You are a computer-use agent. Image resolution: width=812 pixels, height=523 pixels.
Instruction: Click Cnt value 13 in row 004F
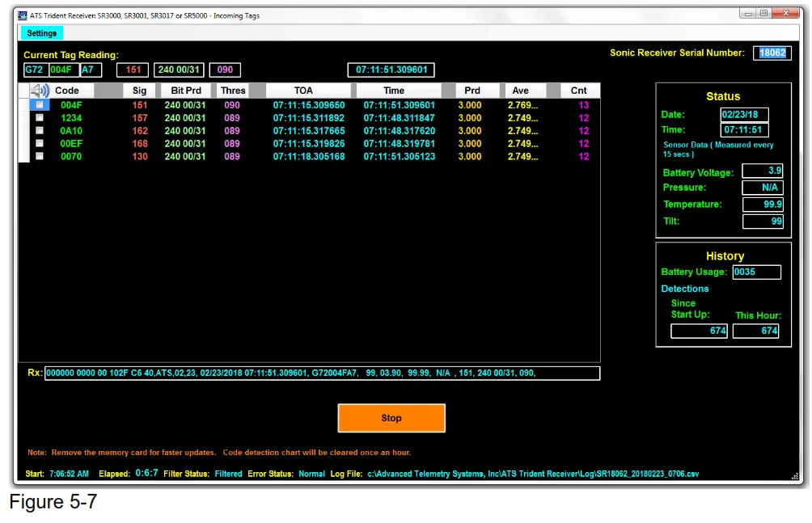point(584,105)
